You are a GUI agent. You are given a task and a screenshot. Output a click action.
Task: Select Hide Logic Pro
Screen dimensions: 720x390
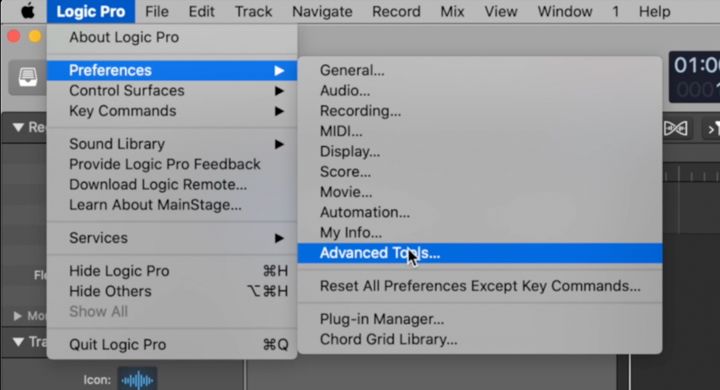pyautogui.click(x=172, y=271)
